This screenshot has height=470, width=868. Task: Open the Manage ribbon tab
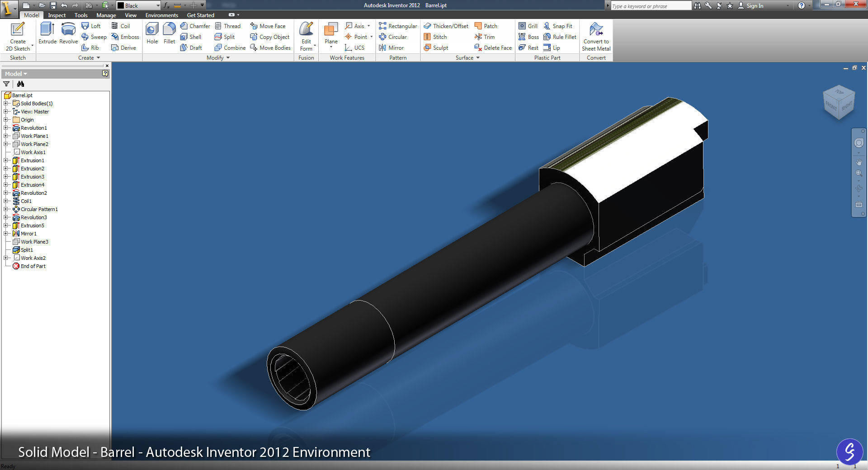(106, 15)
